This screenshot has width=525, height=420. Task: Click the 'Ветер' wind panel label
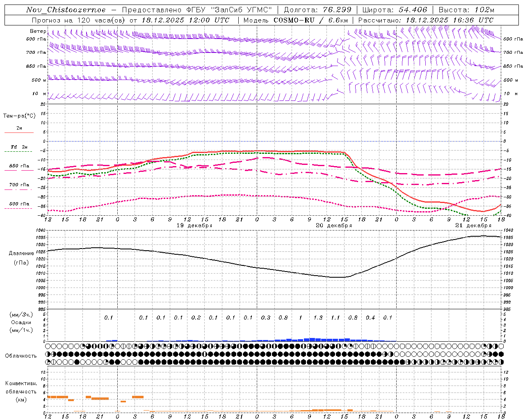tap(38, 31)
